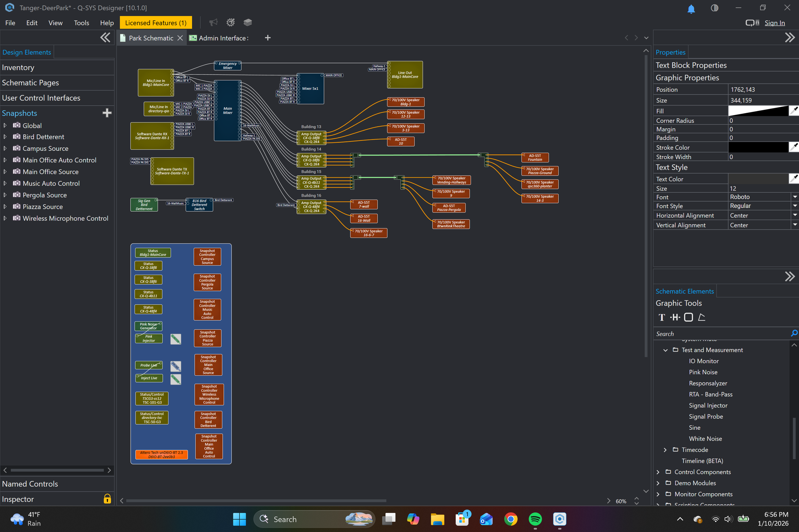The height and width of the screenshot is (532, 799).
Task: Open the Tools menu
Action: pos(81,23)
